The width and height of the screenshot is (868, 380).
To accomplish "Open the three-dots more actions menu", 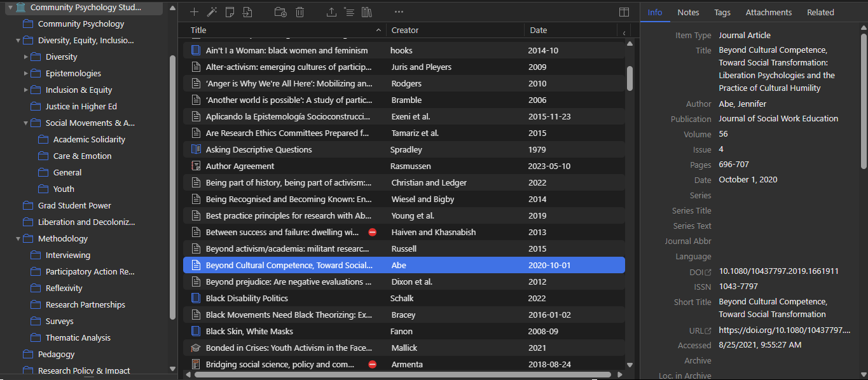I will pyautogui.click(x=399, y=12).
